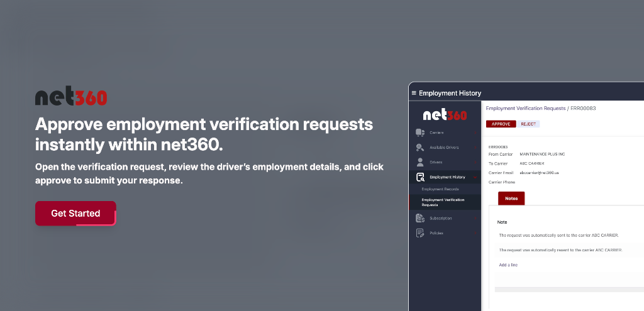Click the Policies document icon
This screenshot has height=311, width=644.
click(419, 233)
